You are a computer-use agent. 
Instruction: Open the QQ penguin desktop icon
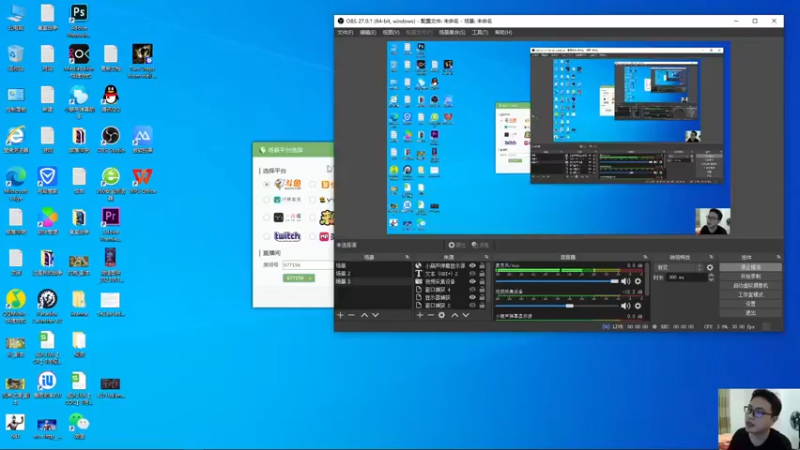pos(111,99)
